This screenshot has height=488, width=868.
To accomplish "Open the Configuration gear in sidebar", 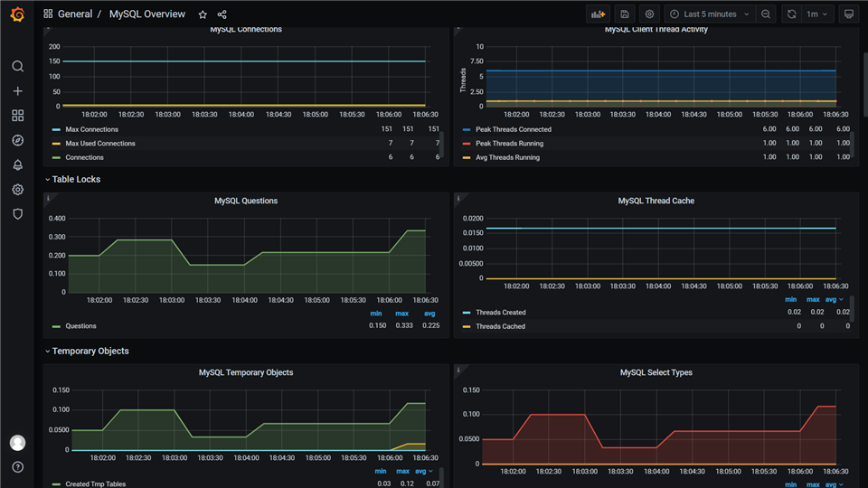I will click(x=18, y=189).
